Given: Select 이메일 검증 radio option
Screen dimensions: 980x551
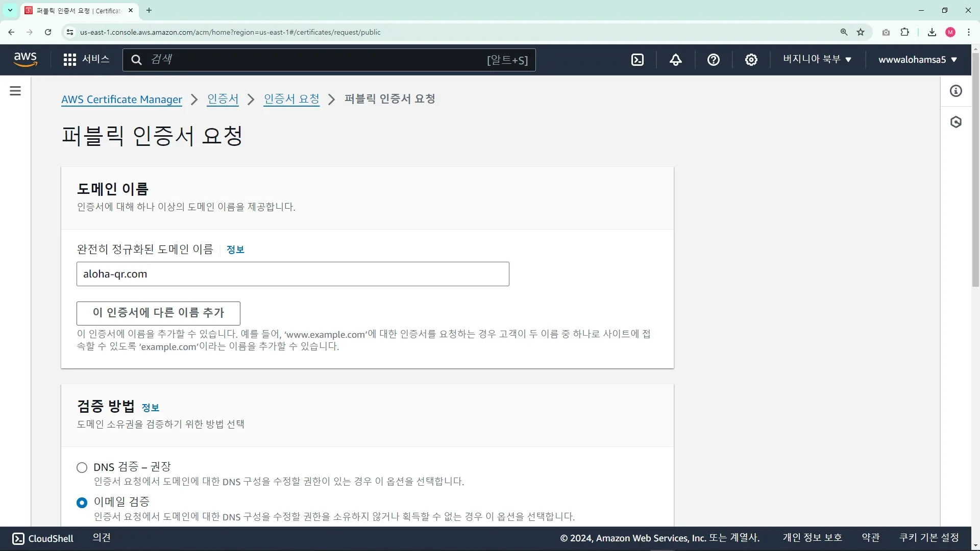Looking at the screenshot, I should 82,503.
